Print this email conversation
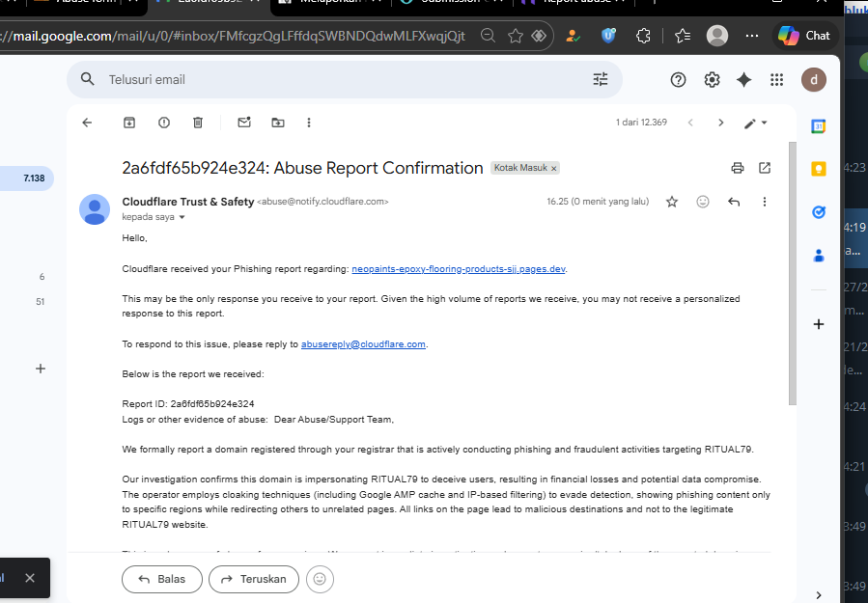The height and width of the screenshot is (603, 868). (738, 168)
